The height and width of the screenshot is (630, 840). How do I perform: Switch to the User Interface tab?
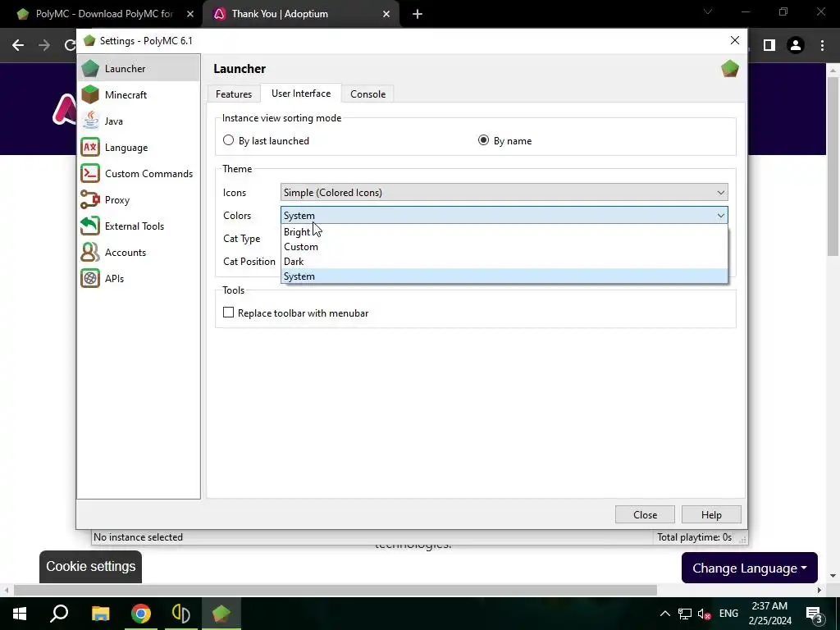[x=301, y=94]
